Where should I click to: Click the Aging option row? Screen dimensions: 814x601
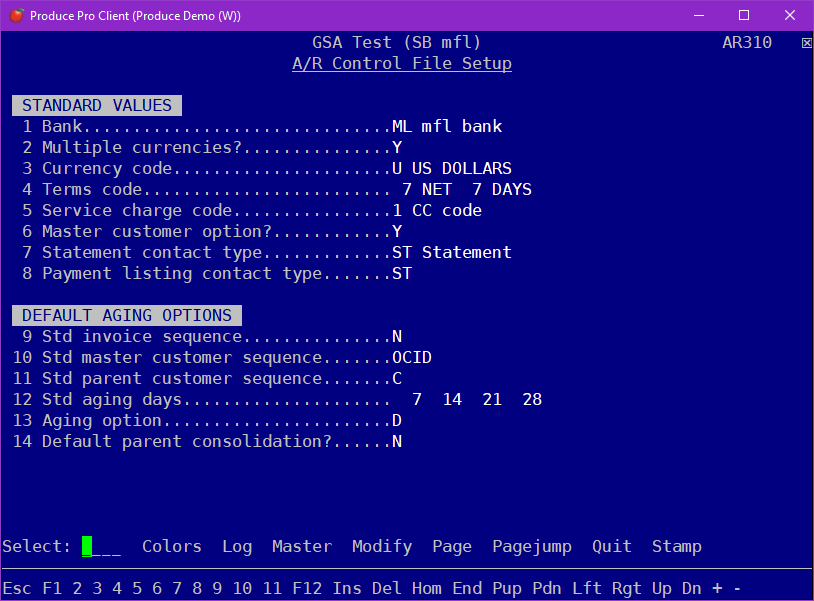(207, 420)
